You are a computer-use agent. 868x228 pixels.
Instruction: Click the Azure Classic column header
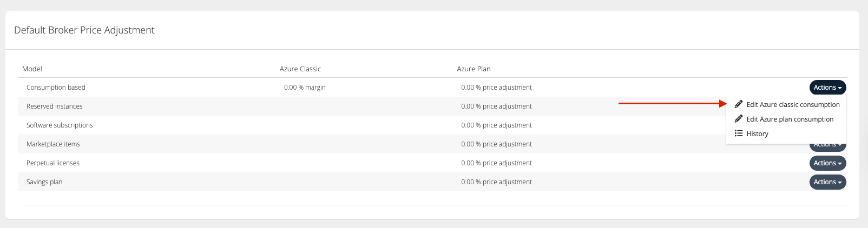coord(300,69)
